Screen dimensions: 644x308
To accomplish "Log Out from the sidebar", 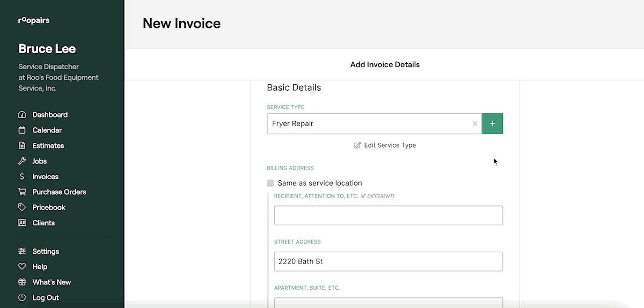I will click(46, 298).
